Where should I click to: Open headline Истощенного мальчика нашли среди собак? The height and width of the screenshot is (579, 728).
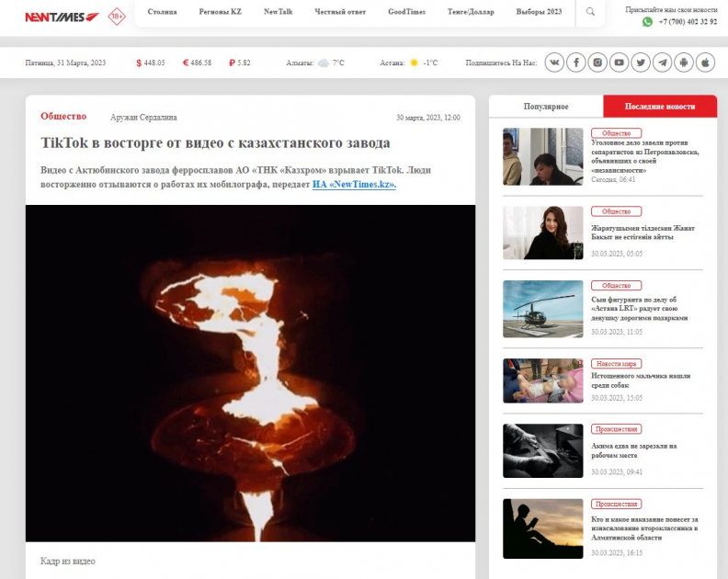(x=641, y=380)
